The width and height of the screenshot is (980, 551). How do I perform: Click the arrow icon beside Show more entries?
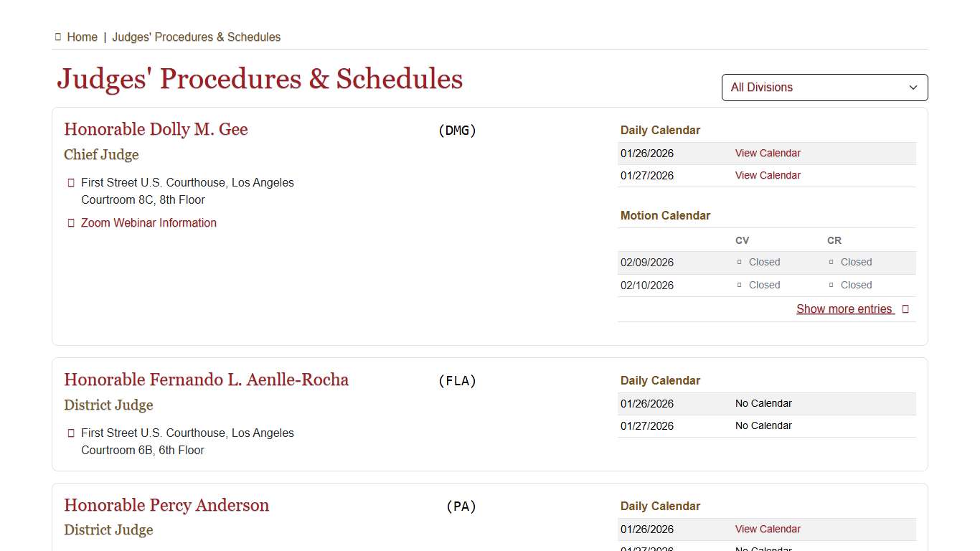(905, 309)
